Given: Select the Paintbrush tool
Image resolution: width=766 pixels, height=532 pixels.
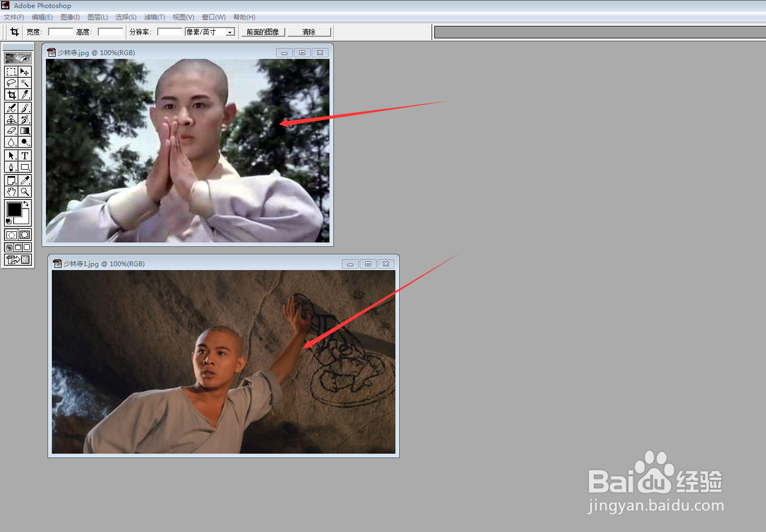Looking at the screenshot, I should coord(25,108).
